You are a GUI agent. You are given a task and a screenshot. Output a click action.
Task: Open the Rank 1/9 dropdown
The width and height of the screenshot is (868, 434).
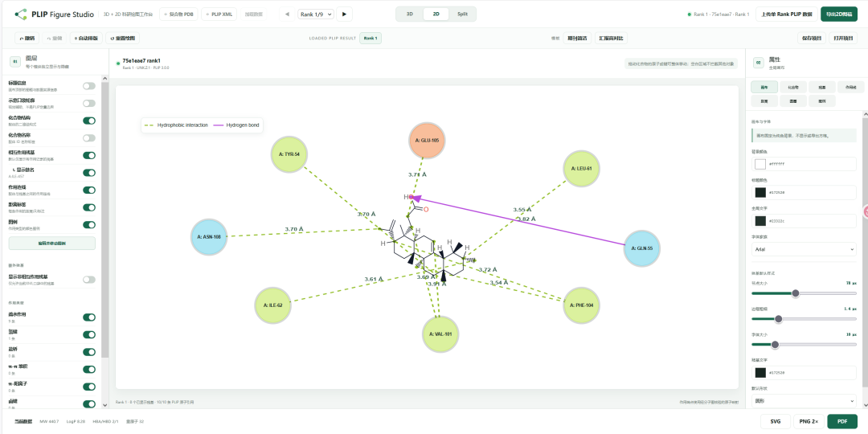tap(316, 14)
